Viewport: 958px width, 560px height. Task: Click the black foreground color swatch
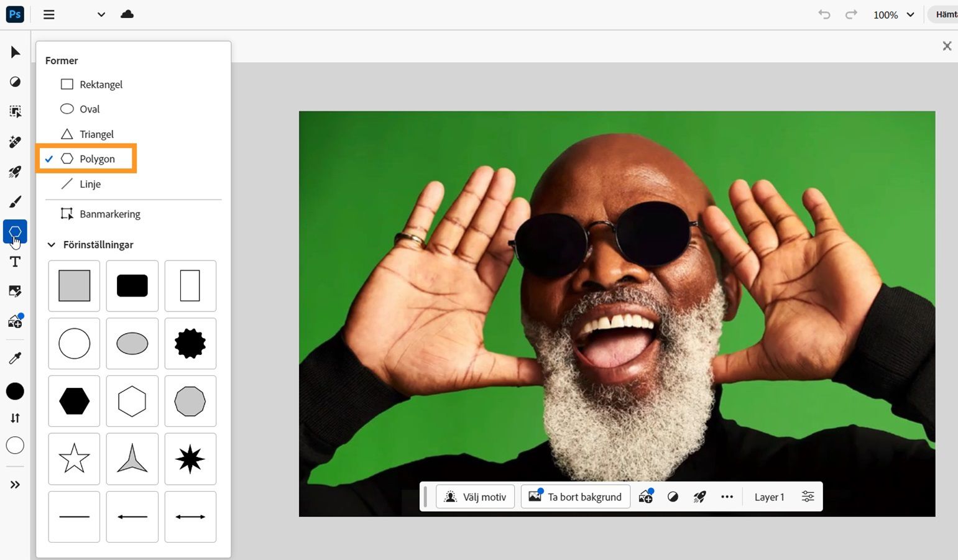pos(15,391)
